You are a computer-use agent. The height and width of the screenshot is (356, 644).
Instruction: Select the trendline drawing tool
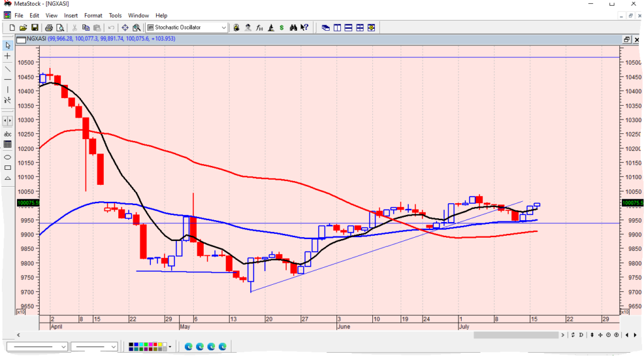click(8, 68)
